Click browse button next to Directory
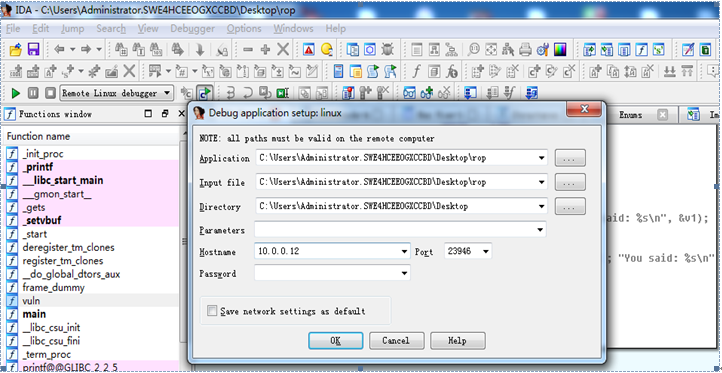722x373 pixels. pyautogui.click(x=570, y=207)
